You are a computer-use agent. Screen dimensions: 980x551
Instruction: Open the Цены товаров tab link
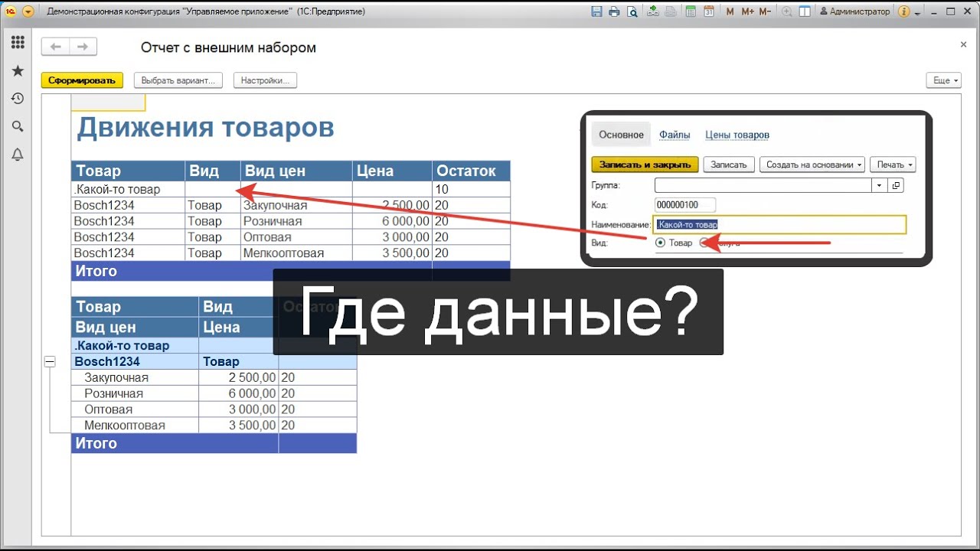coord(737,135)
